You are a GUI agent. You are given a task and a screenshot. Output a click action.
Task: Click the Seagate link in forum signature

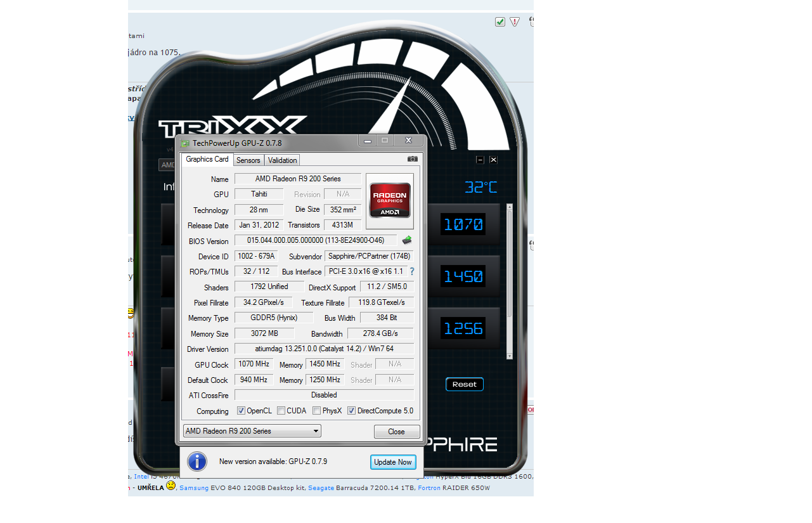click(x=321, y=487)
